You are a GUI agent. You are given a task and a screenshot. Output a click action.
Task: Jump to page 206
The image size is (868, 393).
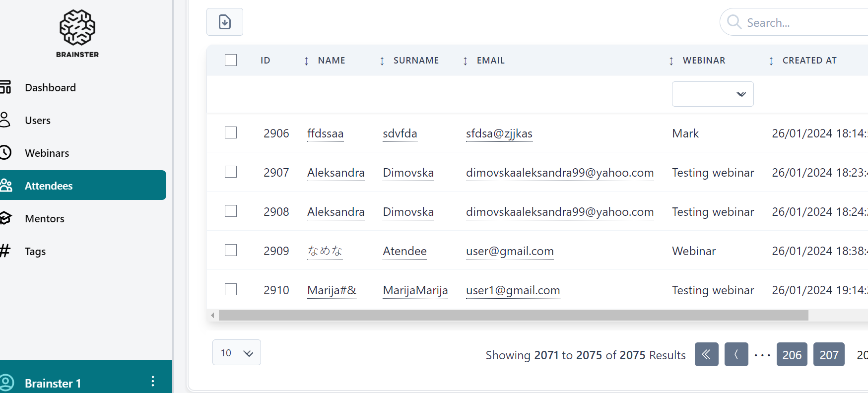click(792, 355)
